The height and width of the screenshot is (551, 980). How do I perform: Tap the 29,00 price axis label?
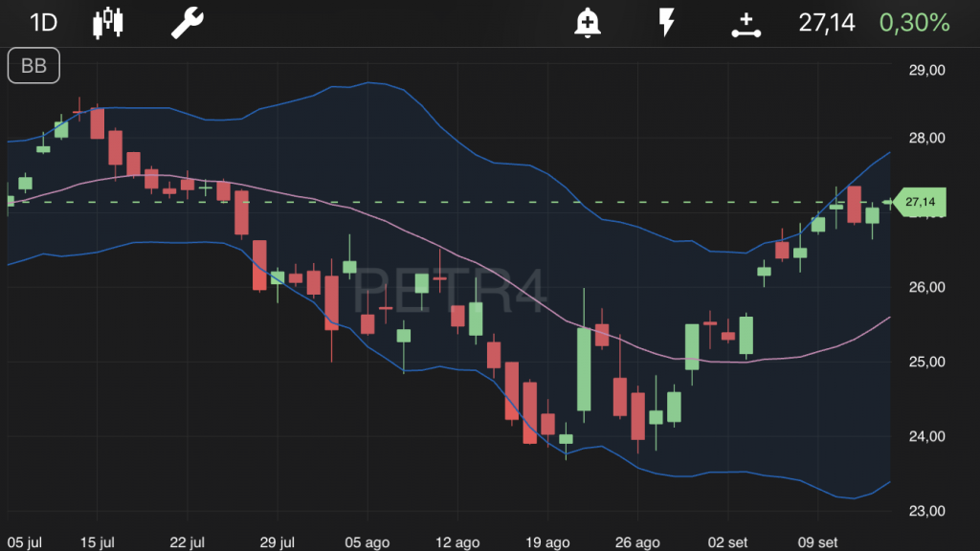click(926, 70)
